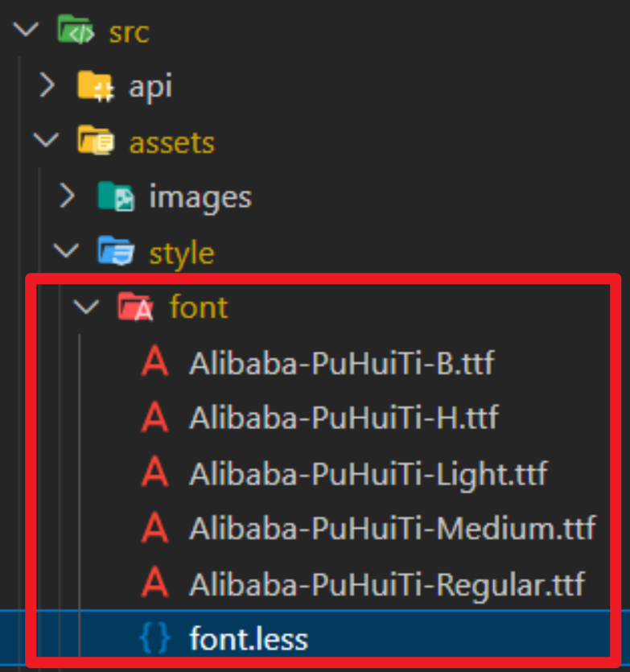
Task: Click the curly braces icon of font.less
Action: (x=155, y=638)
